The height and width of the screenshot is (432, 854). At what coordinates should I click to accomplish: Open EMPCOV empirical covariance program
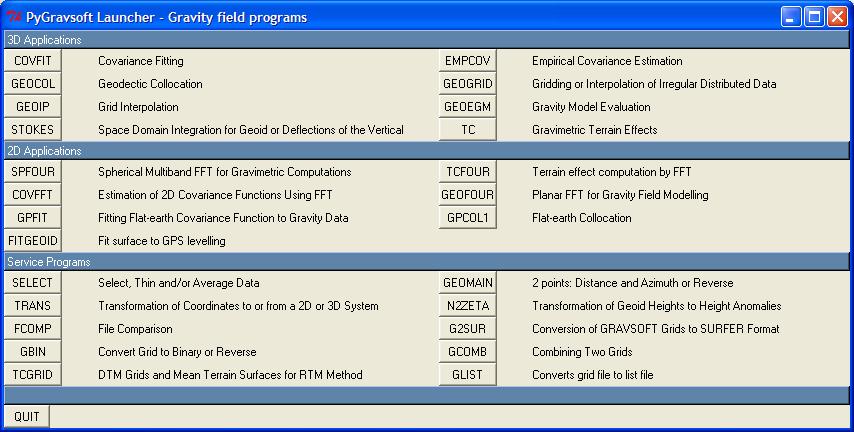click(468, 61)
